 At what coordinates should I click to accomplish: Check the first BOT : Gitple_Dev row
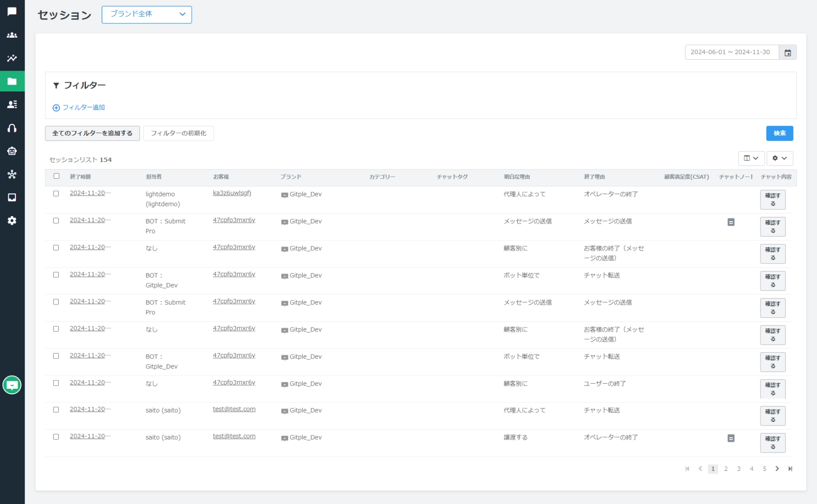point(56,274)
